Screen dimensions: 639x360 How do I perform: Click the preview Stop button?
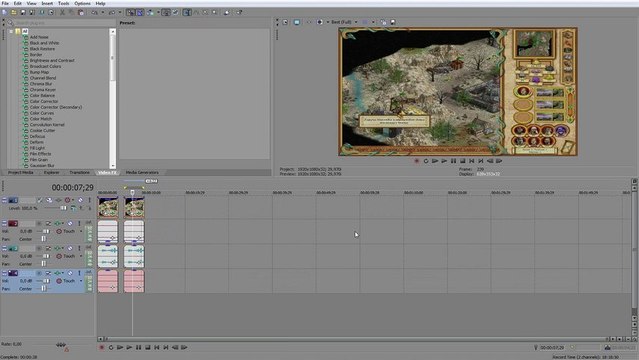(463, 161)
